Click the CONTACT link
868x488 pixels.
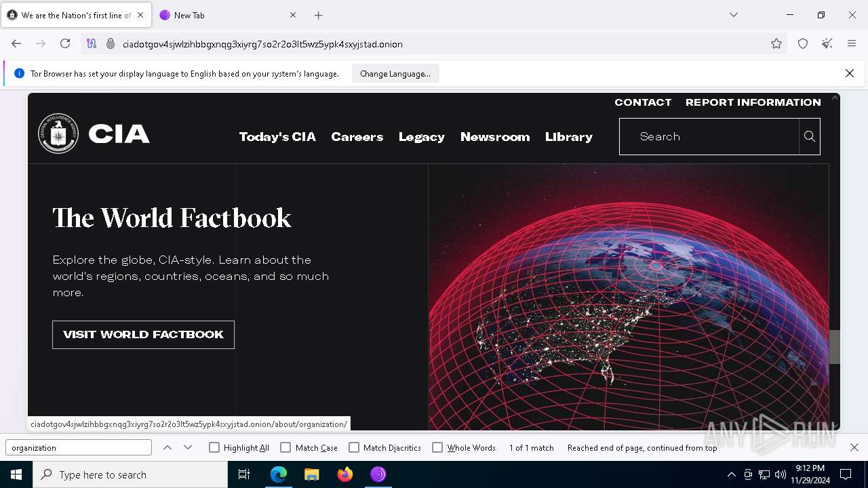click(643, 102)
